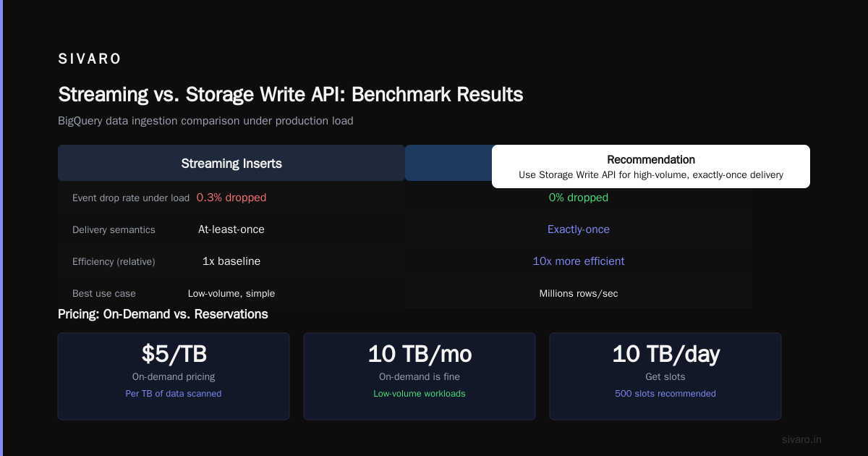Click the '$5/TB' pricing figure
The width and height of the screenshot is (868, 456).
tap(174, 354)
